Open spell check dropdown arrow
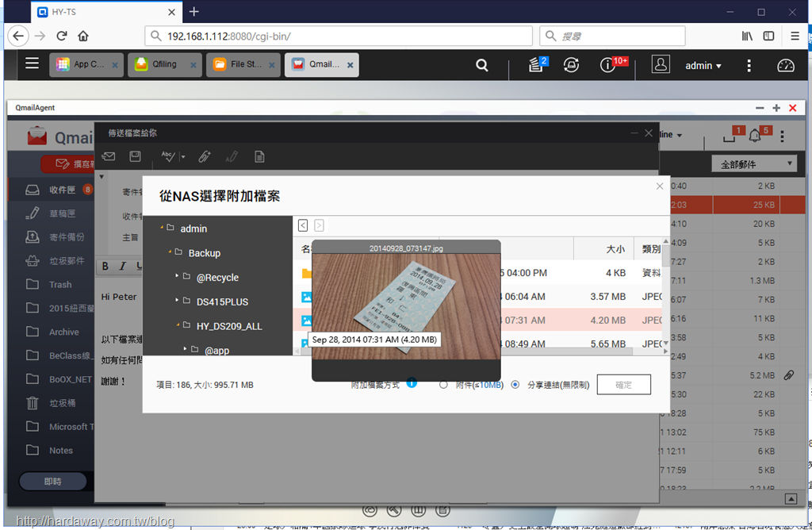The height and width of the screenshot is (530, 812). click(x=183, y=156)
